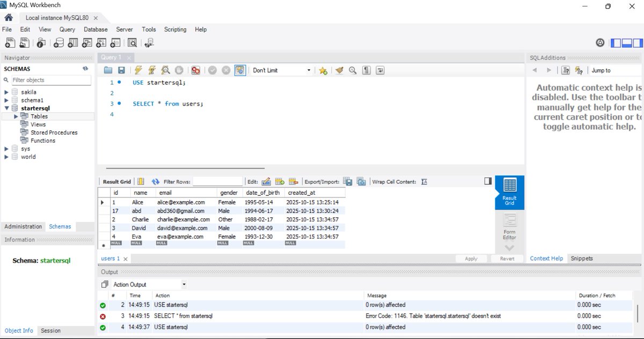Create a new SQL tab icon

click(10, 43)
